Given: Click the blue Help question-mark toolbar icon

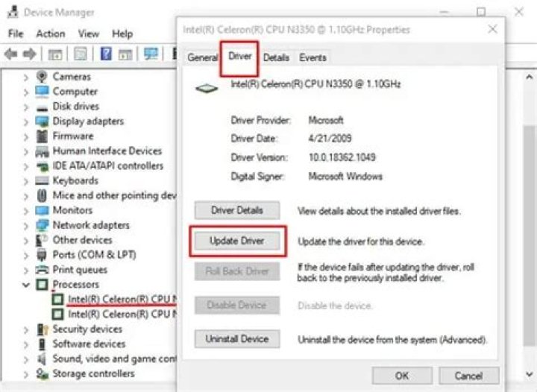Looking at the screenshot, I should (x=106, y=54).
